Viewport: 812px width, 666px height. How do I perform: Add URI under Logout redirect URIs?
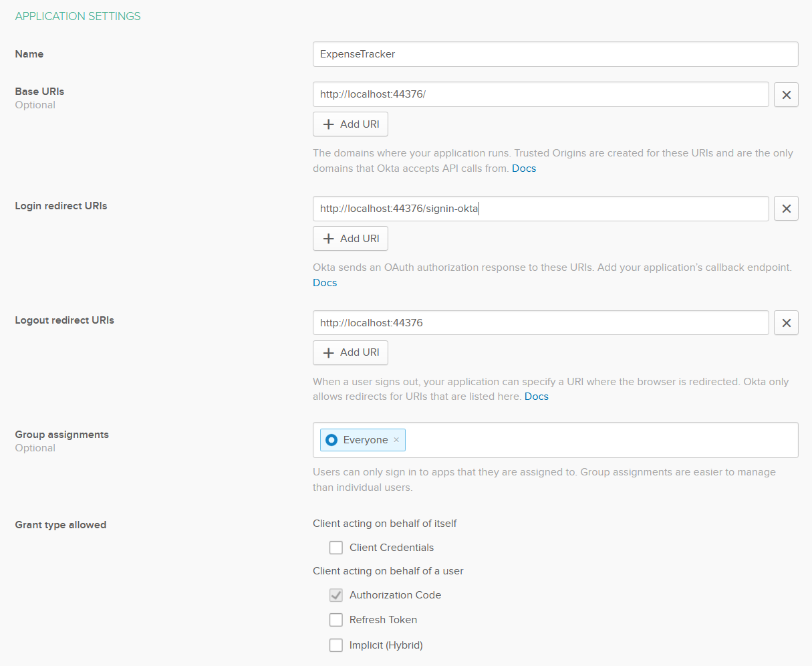[350, 352]
